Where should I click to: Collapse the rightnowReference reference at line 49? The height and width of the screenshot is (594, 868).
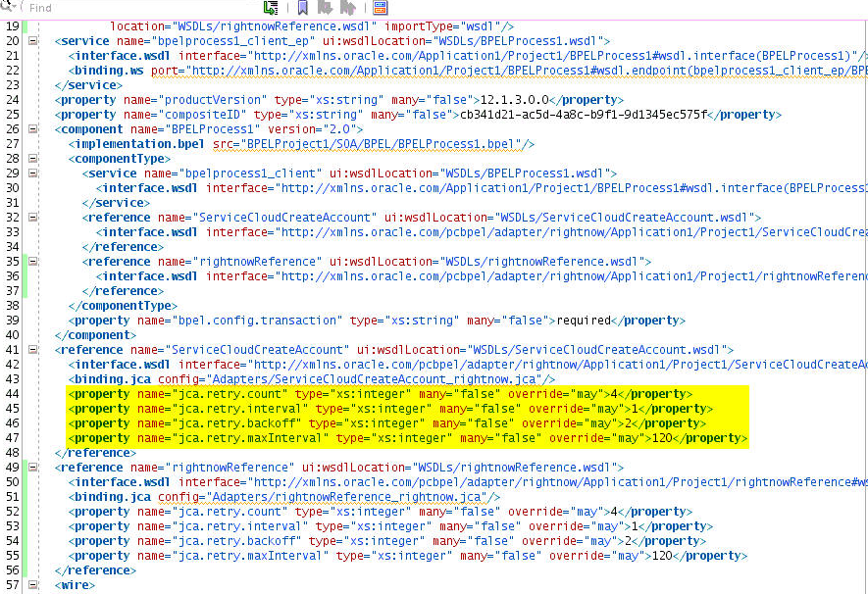[32, 467]
